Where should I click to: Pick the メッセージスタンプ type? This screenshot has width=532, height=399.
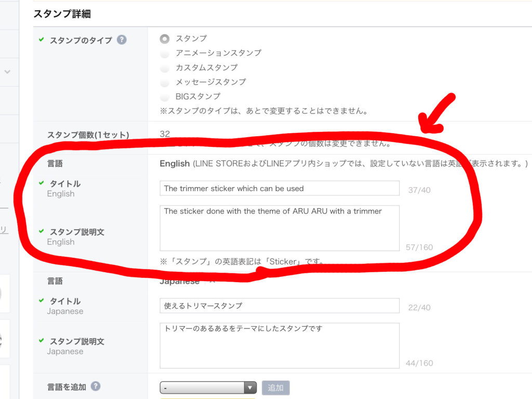point(165,82)
